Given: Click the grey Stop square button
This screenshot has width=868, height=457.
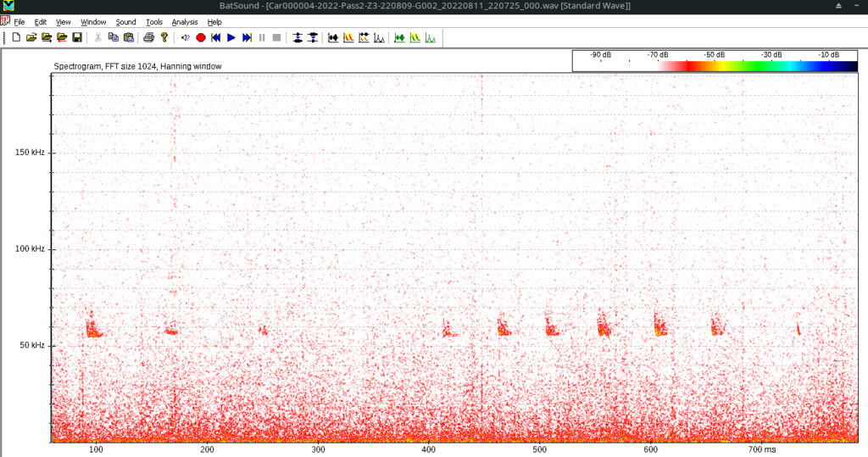Looking at the screenshot, I should pos(276,38).
